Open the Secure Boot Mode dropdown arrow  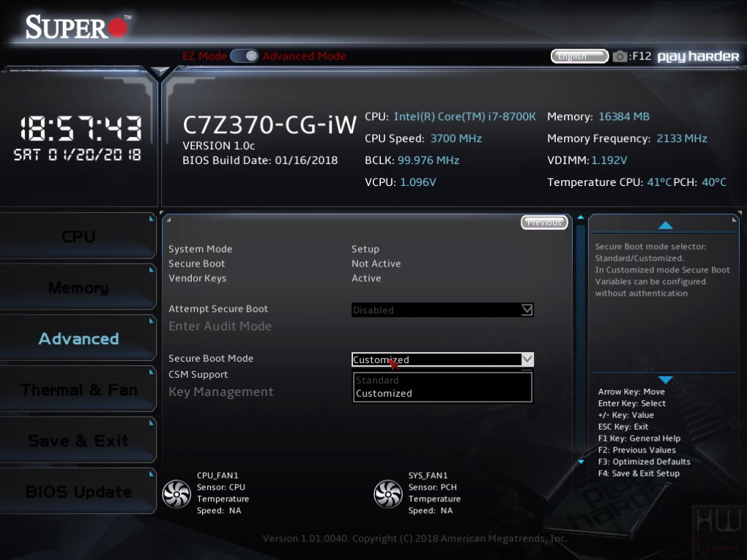click(x=527, y=359)
